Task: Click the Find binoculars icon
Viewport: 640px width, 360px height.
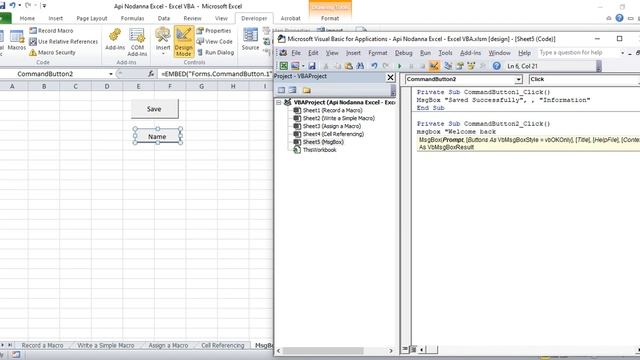Action: 360,66
